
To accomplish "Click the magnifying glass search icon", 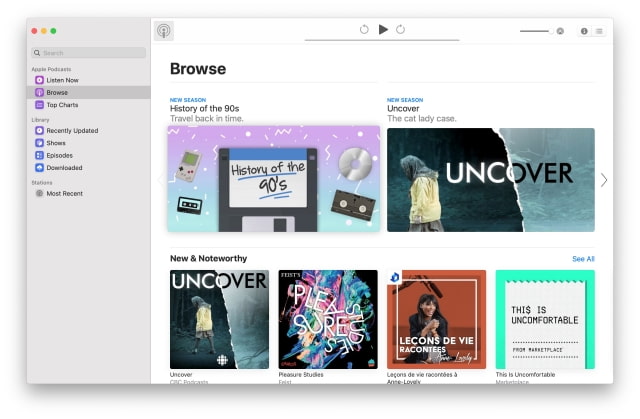I will pos(37,53).
